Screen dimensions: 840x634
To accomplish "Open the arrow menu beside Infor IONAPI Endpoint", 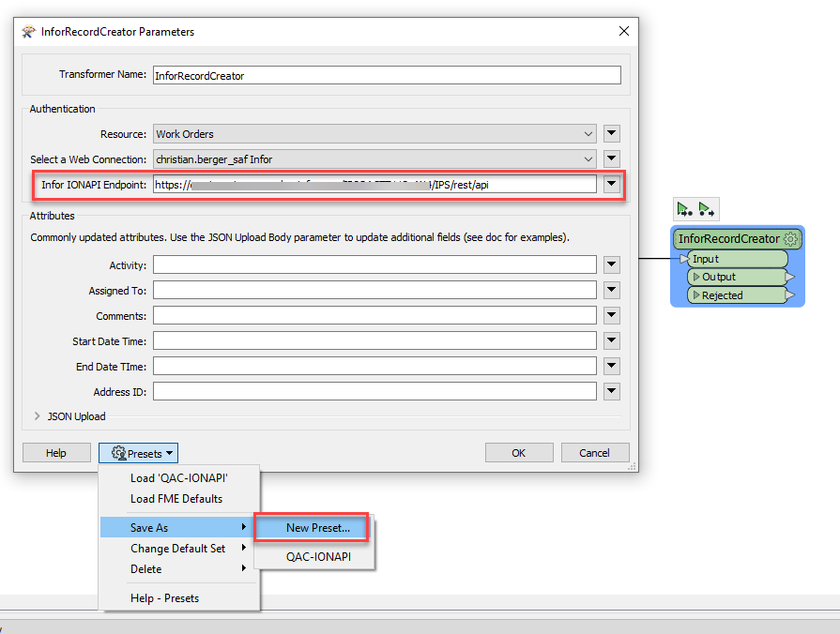I will (612, 185).
